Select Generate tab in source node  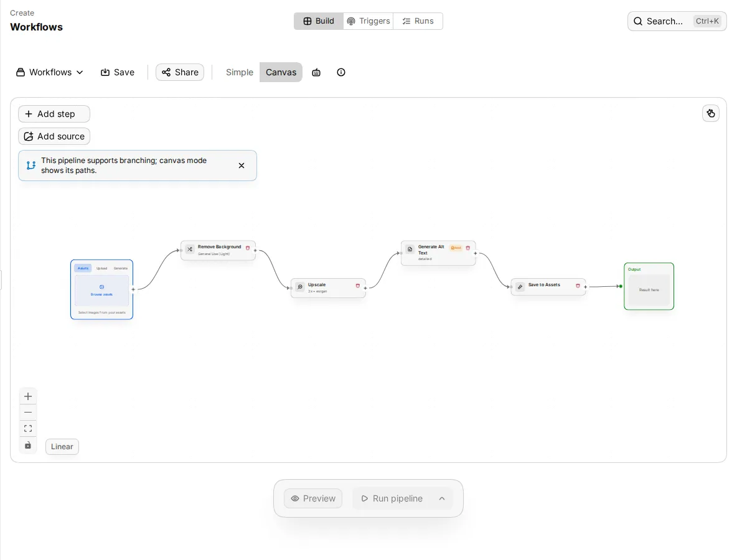(121, 268)
